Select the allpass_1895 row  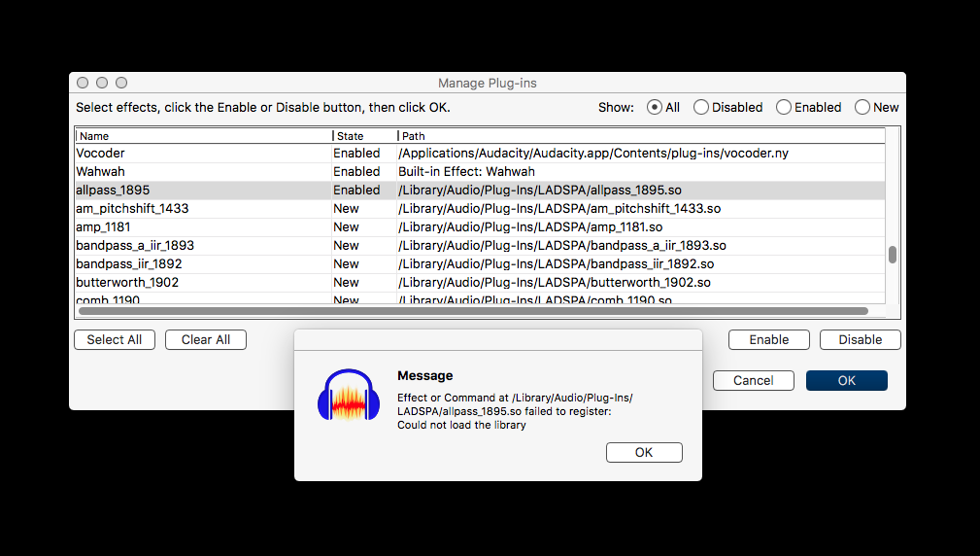(x=480, y=191)
